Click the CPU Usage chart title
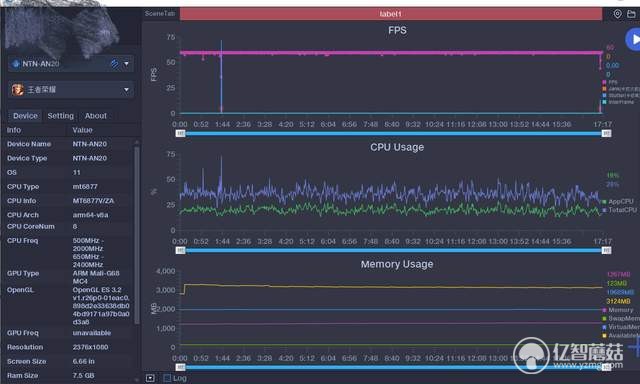 tap(397, 147)
